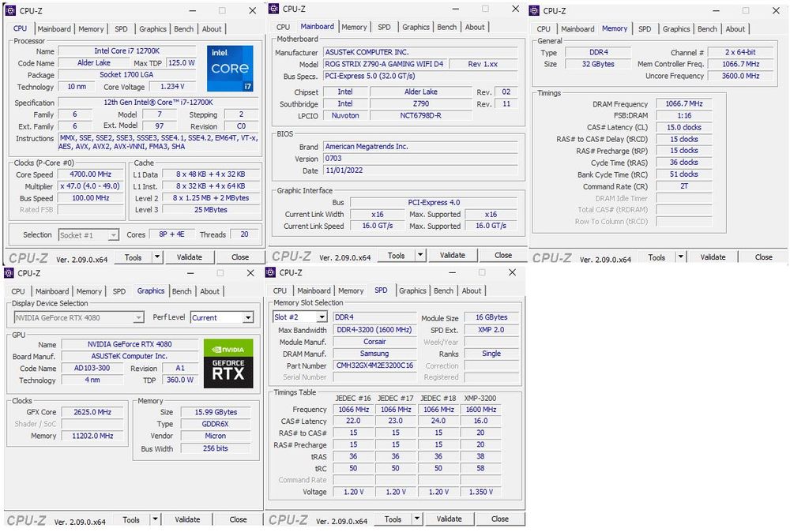Open the Bench tab in the Mainboard window
790x532 pixels.
point(446,26)
